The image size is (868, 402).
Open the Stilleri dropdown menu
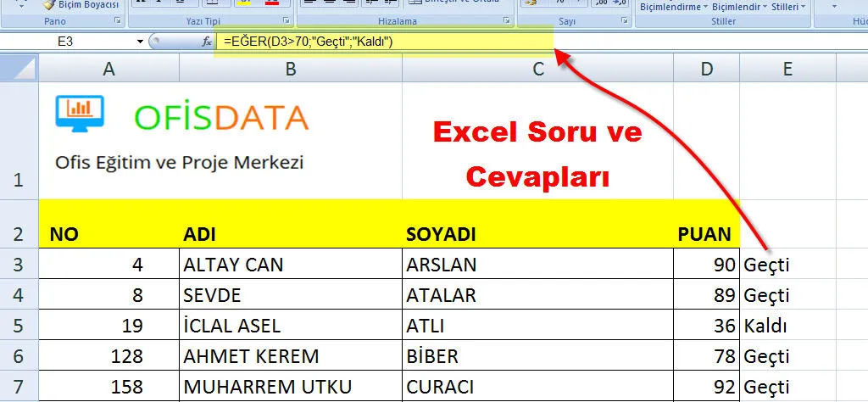[x=787, y=7]
